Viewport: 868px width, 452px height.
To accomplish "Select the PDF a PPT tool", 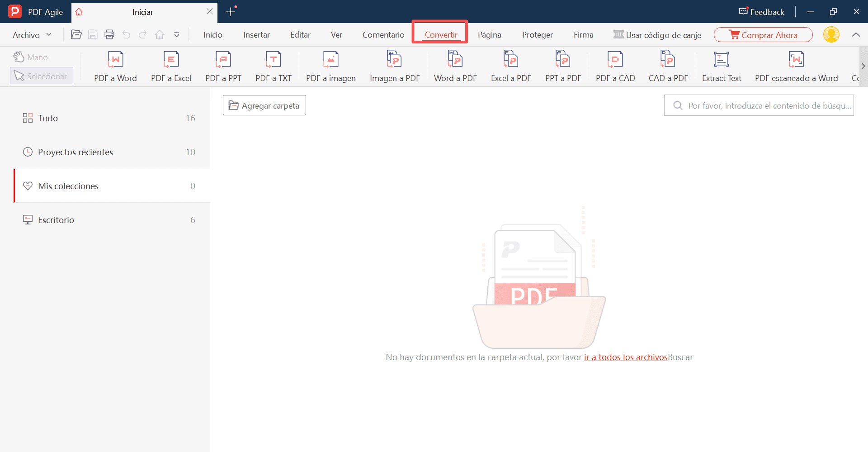I will coord(223,66).
